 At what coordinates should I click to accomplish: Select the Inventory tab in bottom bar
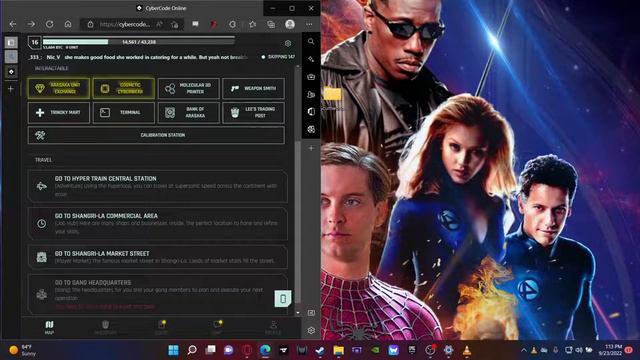(105, 327)
